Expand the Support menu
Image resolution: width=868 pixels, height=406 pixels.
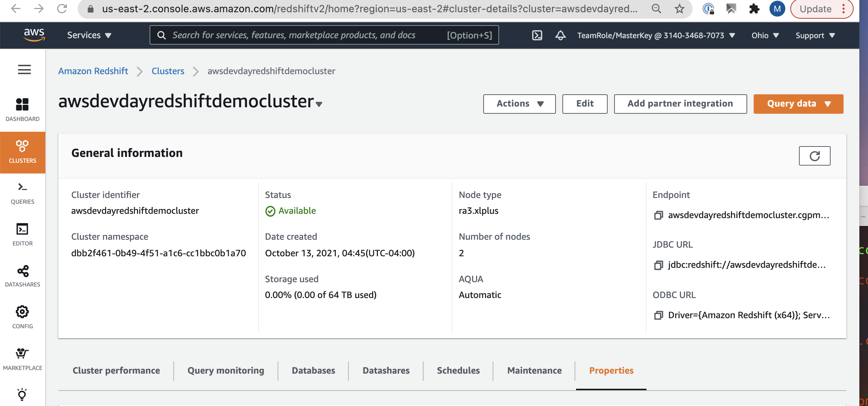coord(815,35)
